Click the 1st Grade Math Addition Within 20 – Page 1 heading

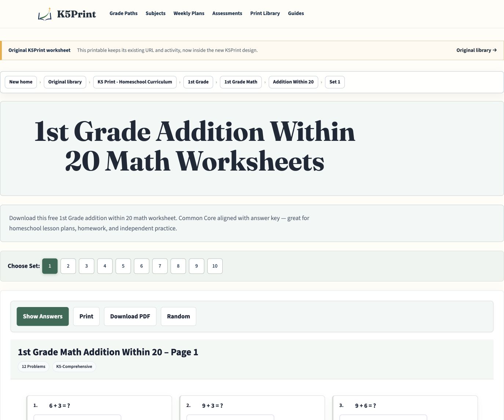pyautogui.click(x=108, y=353)
